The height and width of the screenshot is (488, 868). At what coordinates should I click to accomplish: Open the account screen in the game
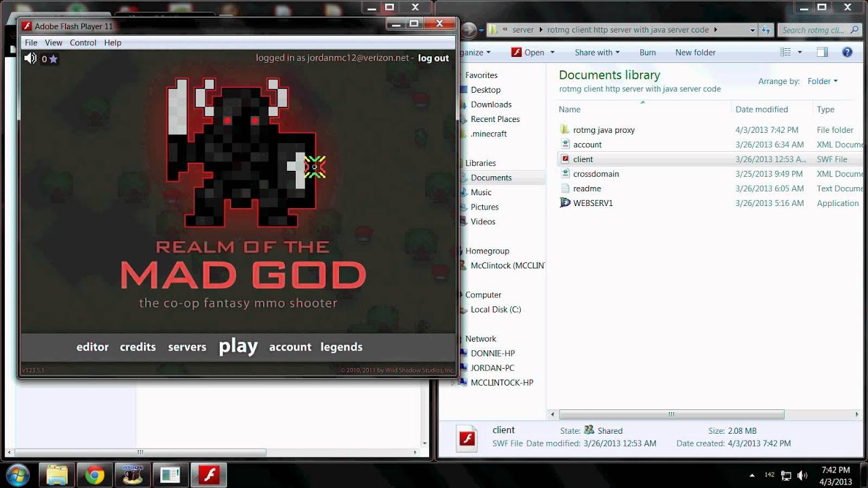point(290,347)
